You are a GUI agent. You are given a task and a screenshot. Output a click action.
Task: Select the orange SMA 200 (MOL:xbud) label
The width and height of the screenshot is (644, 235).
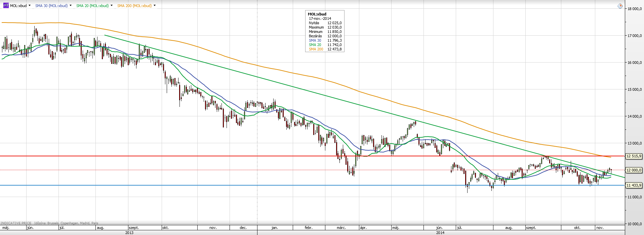point(134,6)
